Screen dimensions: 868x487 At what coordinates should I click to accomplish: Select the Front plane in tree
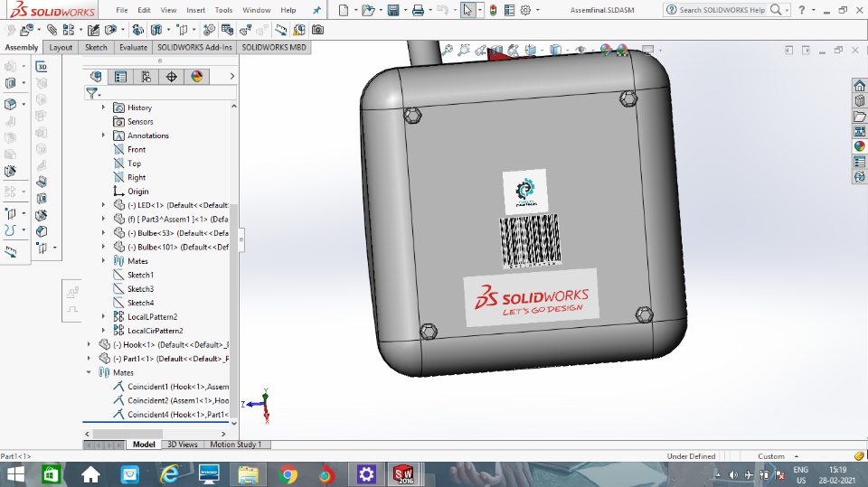pyautogui.click(x=137, y=149)
